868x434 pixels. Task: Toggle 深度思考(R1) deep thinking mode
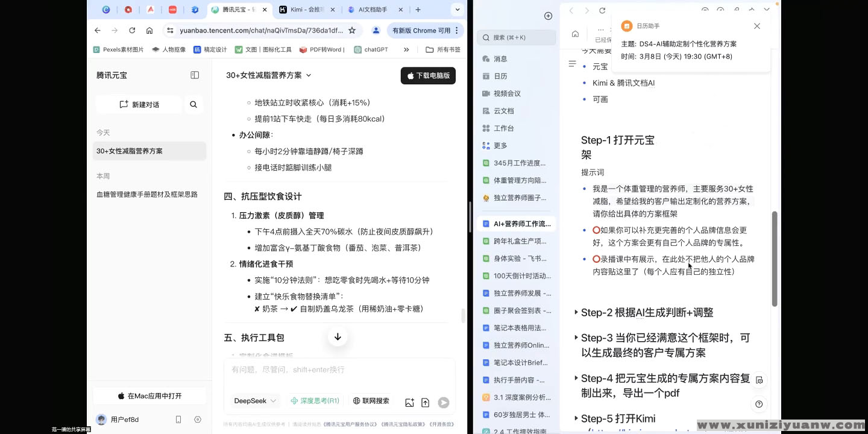click(315, 401)
